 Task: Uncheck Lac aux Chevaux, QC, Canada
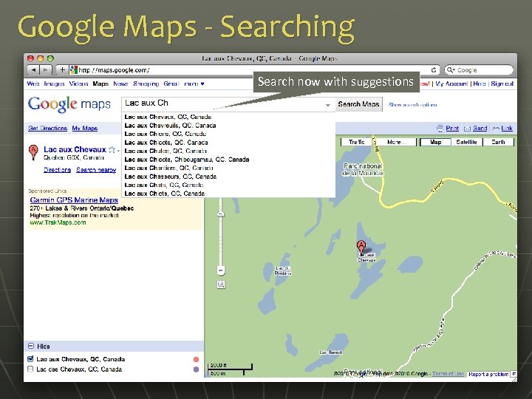pos(30,358)
